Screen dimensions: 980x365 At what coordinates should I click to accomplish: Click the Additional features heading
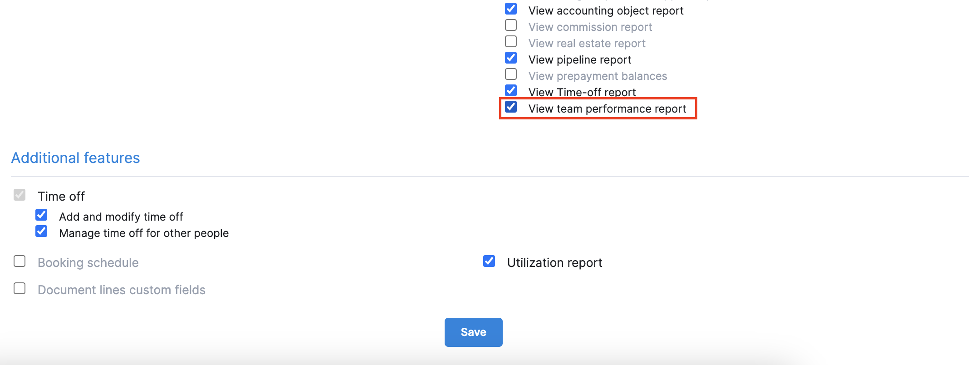click(75, 158)
